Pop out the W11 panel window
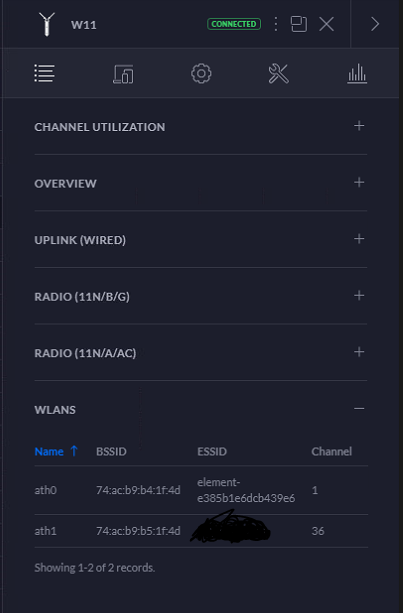403x613 pixels. pos(299,24)
